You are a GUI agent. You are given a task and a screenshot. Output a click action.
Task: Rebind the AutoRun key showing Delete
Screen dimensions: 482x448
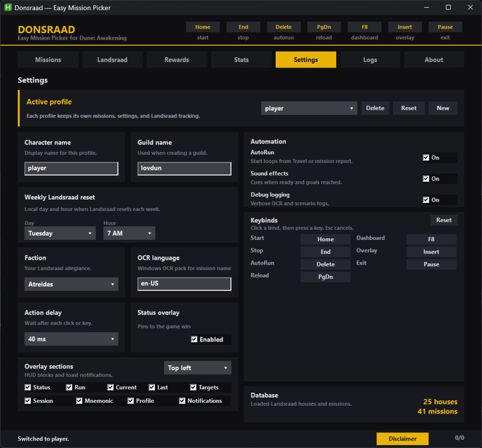click(x=325, y=264)
